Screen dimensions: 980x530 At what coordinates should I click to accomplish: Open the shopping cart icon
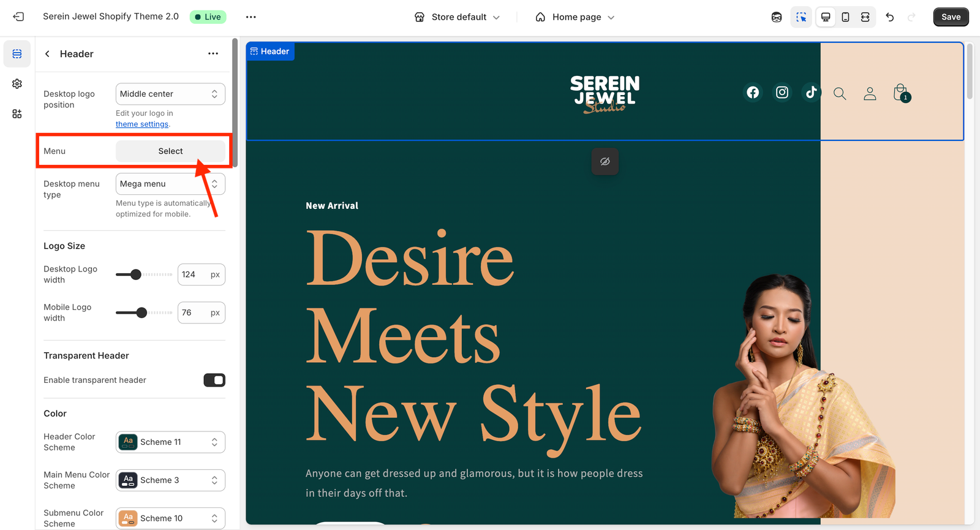(x=900, y=93)
